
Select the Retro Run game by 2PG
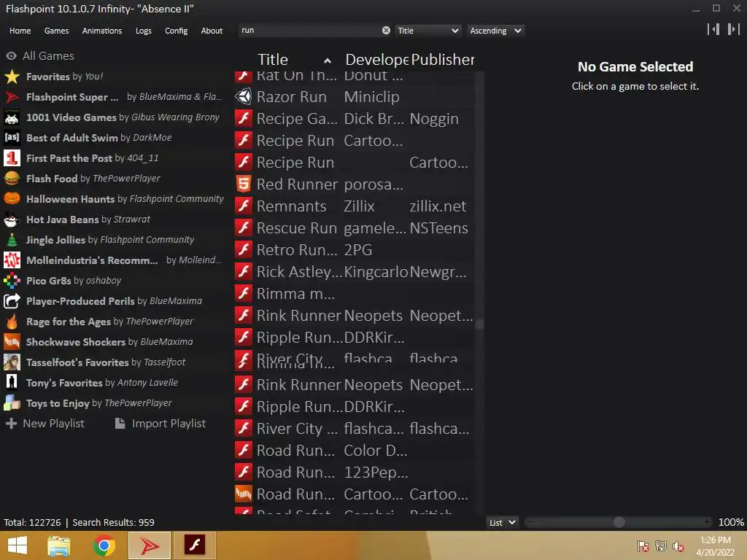coord(355,249)
